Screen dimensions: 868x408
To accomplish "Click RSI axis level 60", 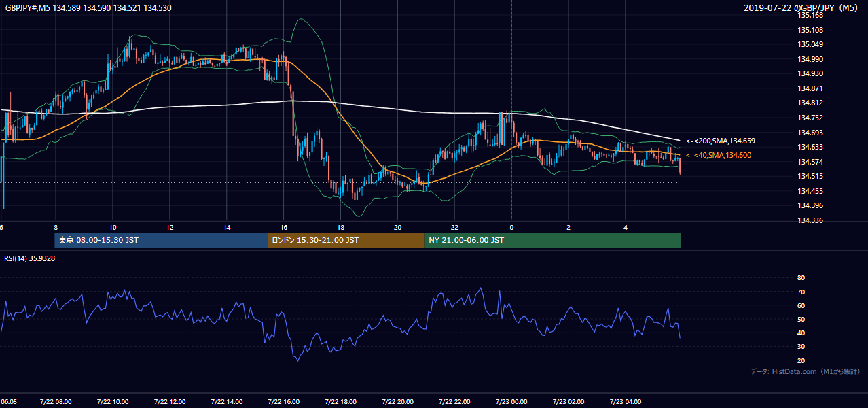I will (x=801, y=305).
